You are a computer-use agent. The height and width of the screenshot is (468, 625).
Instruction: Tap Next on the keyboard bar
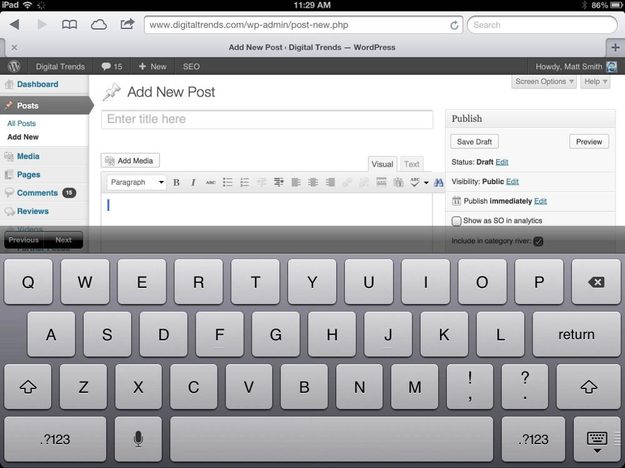pos(63,240)
